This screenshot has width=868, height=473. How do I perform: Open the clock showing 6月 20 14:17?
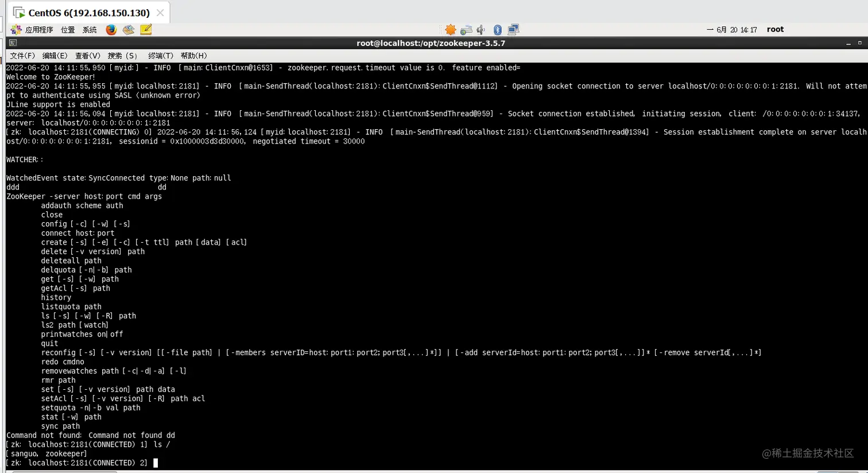pyautogui.click(x=732, y=30)
